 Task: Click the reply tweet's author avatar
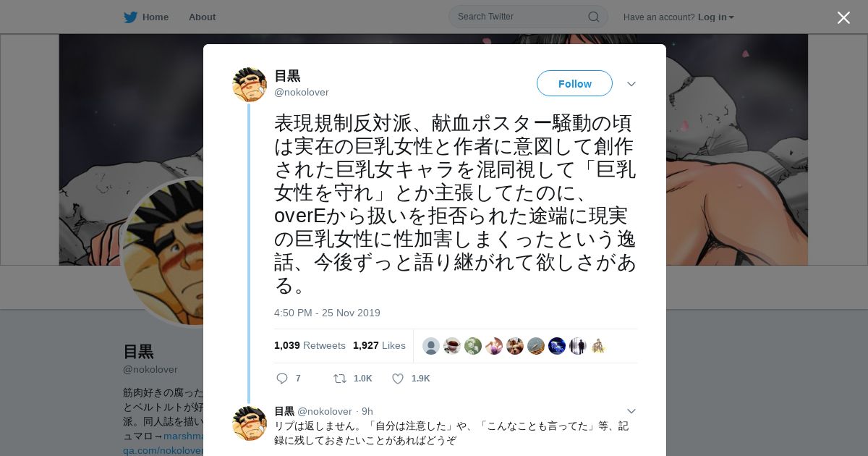click(250, 423)
